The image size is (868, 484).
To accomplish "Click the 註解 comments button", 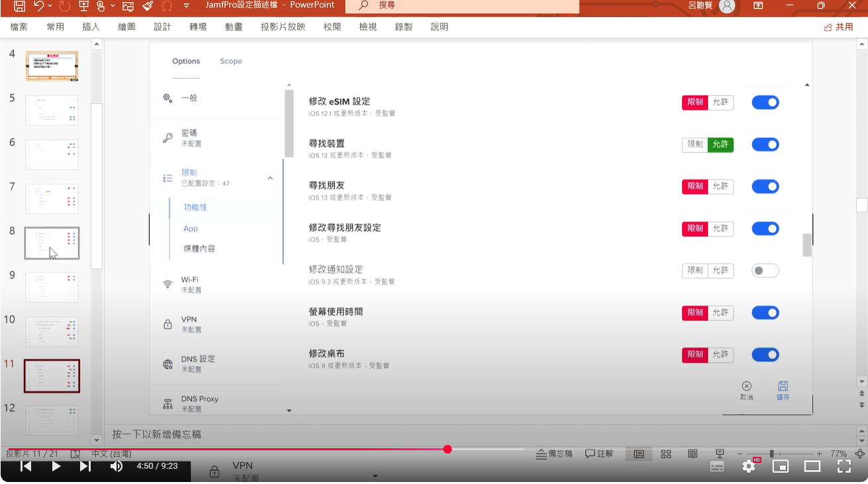I will click(599, 454).
